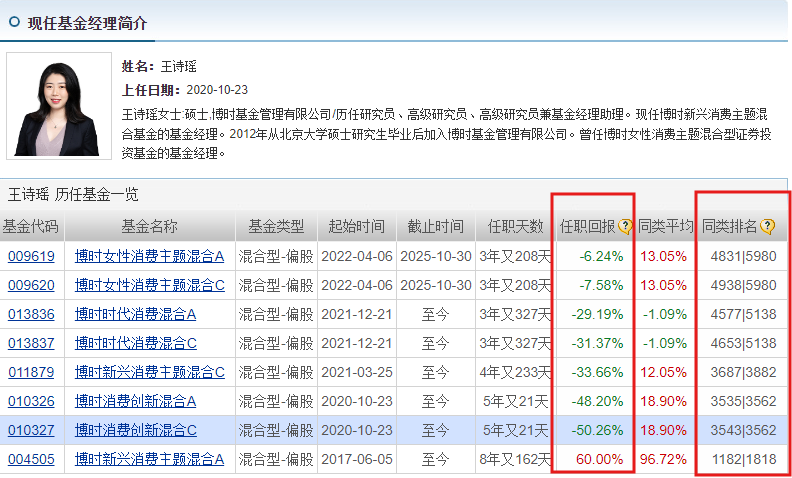Click the -33.66% return cell
The width and height of the screenshot is (792, 478).
598,372
